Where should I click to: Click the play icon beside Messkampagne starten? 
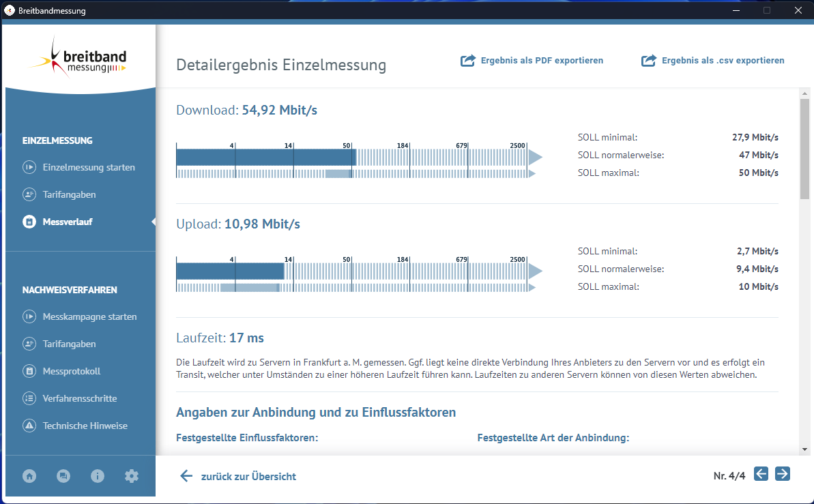pyautogui.click(x=29, y=316)
